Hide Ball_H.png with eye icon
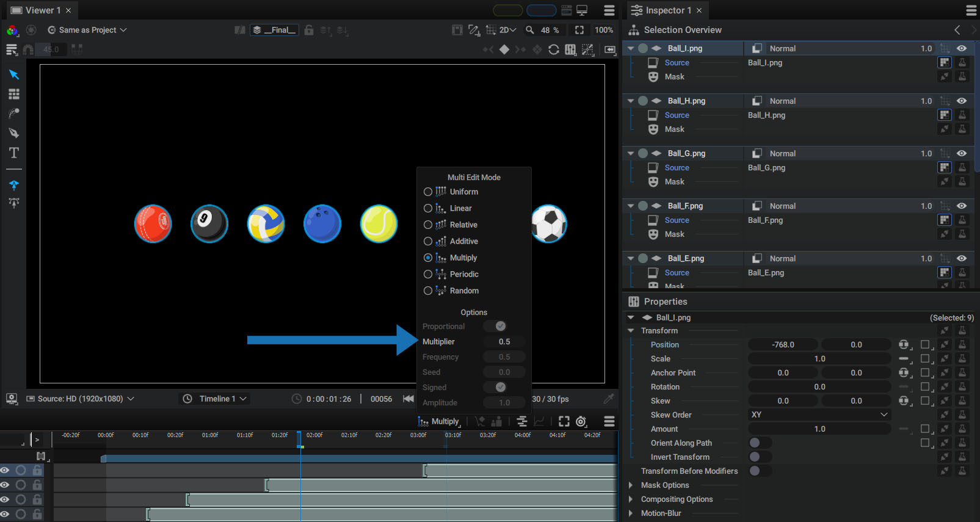Viewport: 980px width, 522px height. [962, 101]
